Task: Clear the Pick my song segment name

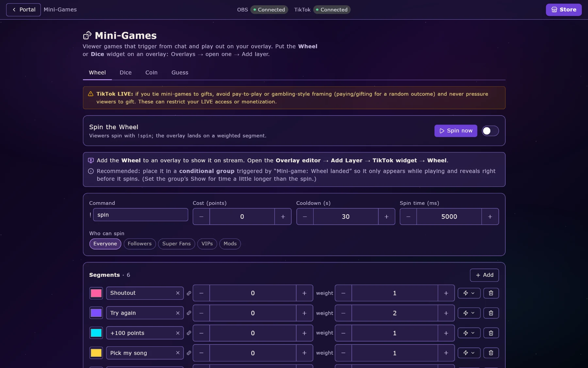Action: pos(178,353)
